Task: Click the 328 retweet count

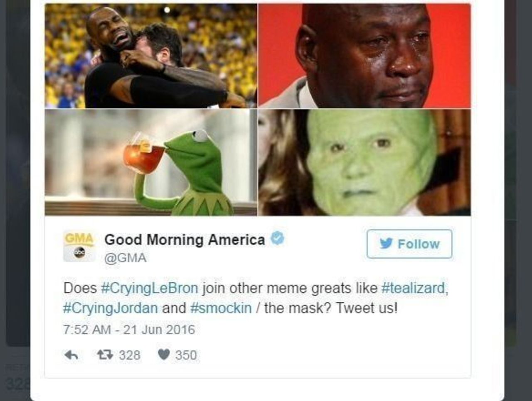Action: [130, 355]
